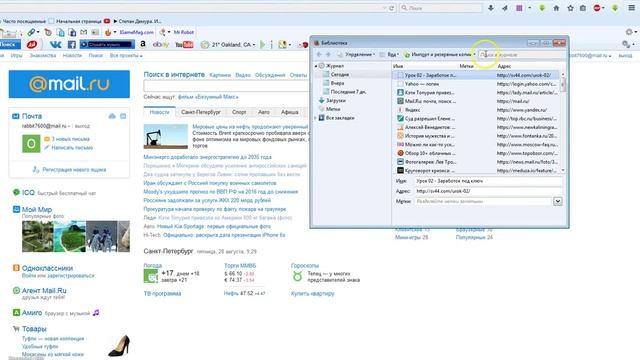This screenshot has height=360, width=640.
Task: Click the red Adblock stop icon
Action: pyautogui.click(x=597, y=8)
